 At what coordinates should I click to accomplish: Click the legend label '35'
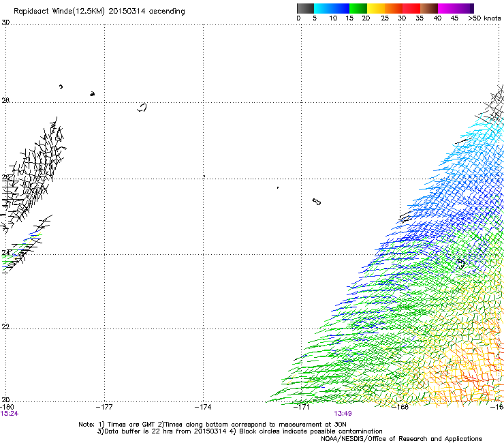[x=420, y=18]
